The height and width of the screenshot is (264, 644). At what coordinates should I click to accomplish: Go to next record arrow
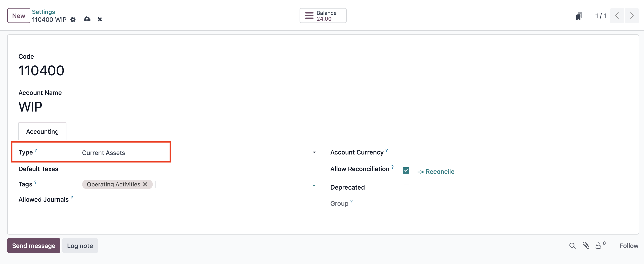point(631,16)
